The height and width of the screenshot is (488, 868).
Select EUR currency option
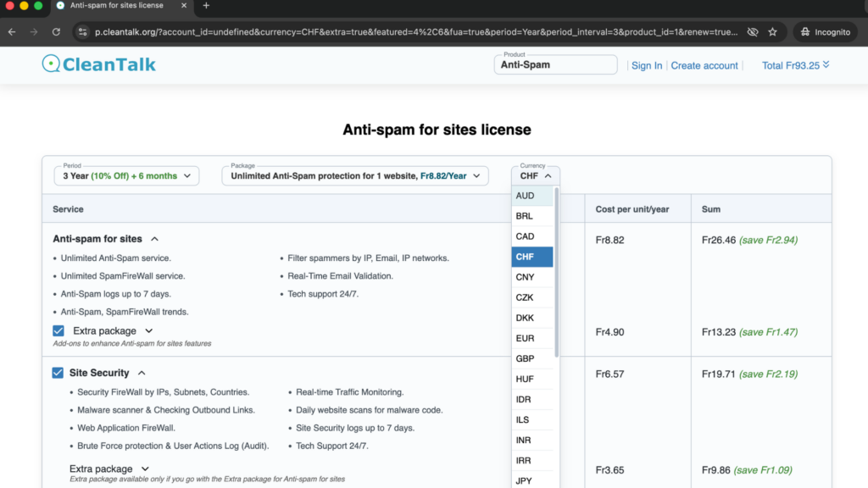532,339
